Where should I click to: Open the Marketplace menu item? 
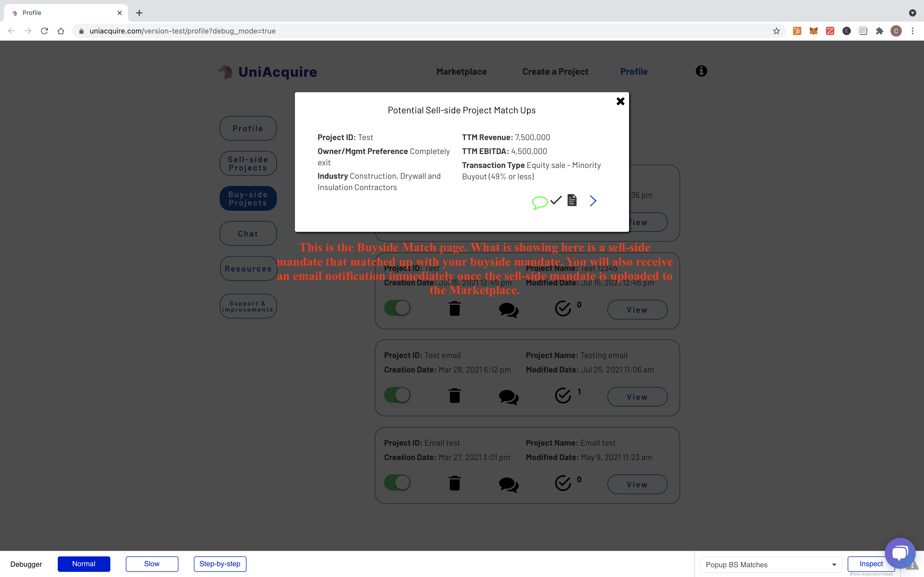point(461,72)
